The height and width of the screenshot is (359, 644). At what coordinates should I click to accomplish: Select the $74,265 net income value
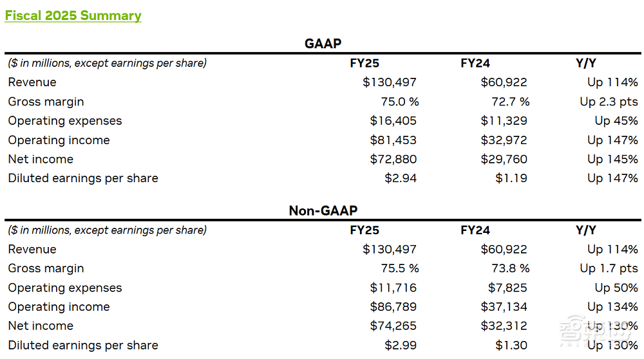[393, 326]
